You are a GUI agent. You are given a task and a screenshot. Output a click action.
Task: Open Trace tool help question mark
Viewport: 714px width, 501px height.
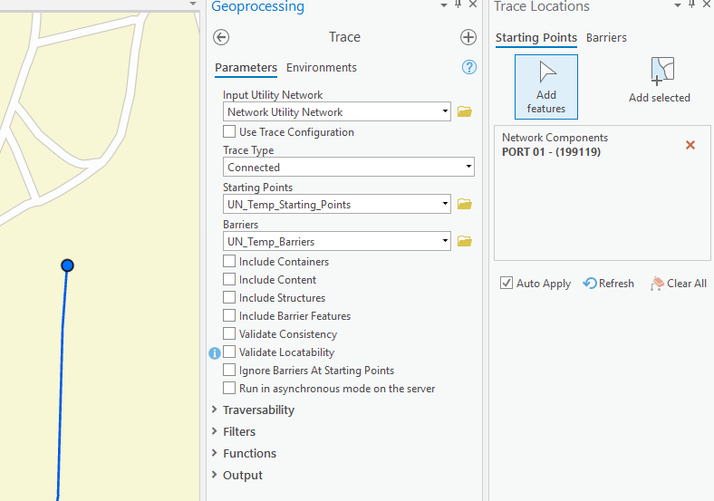(x=469, y=67)
